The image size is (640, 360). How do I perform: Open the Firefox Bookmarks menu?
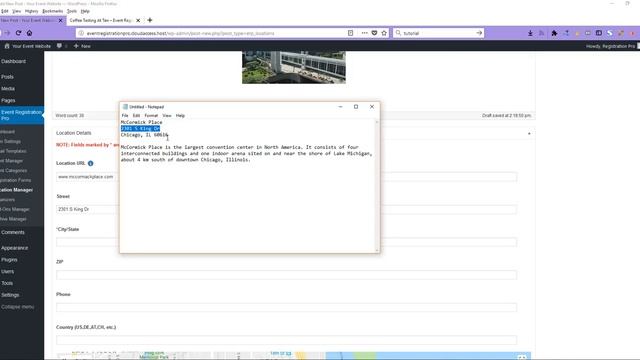pos(53,11)
